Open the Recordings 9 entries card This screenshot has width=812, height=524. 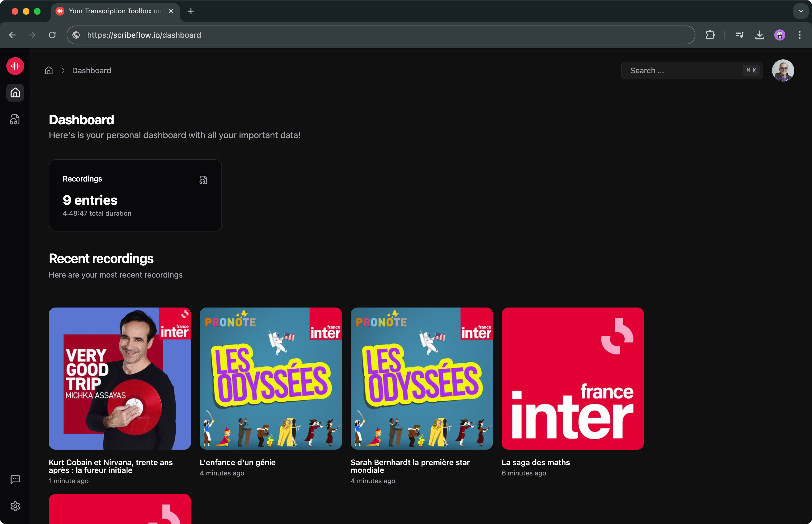[x=135, y=195]
